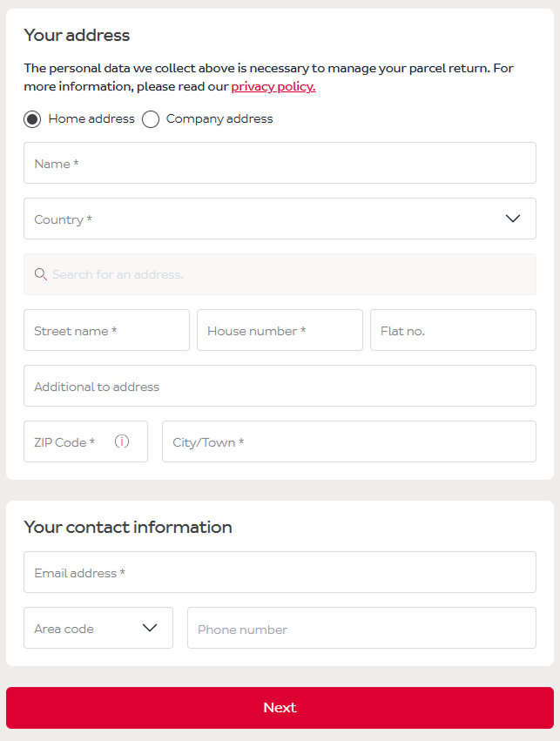Focus the Search for an address box

[x=287, y=274]
